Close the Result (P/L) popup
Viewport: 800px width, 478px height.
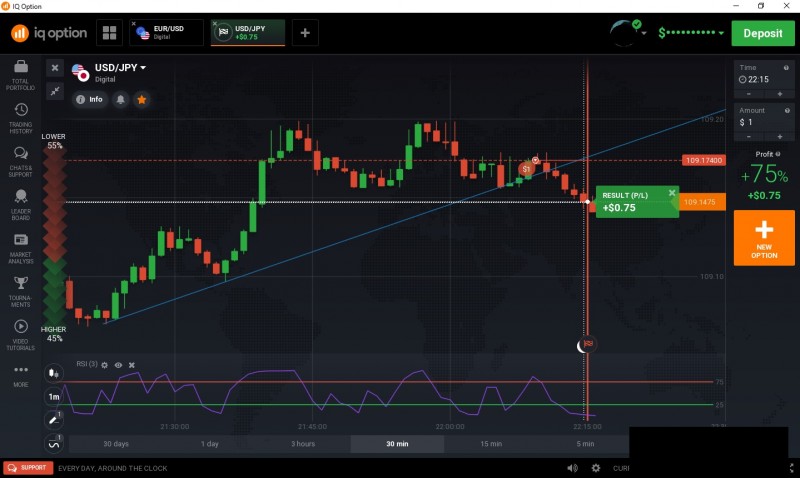coord(672,193)
